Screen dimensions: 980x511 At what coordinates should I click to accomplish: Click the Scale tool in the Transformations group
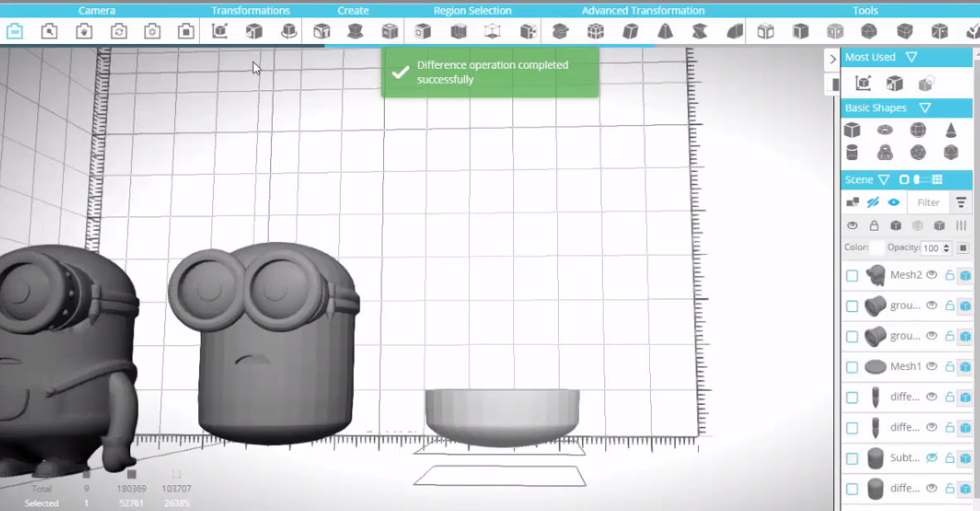coord(255,32)
